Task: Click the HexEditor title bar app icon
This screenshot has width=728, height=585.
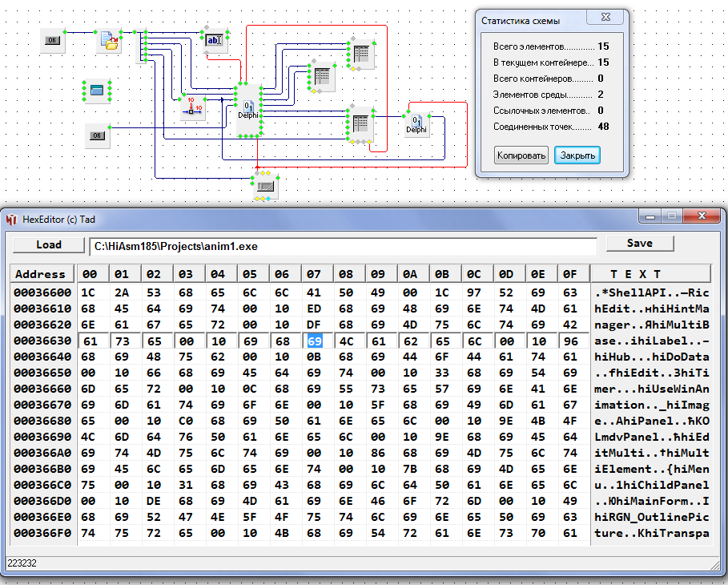Action: pyautogui.click(x=12, y=219)
